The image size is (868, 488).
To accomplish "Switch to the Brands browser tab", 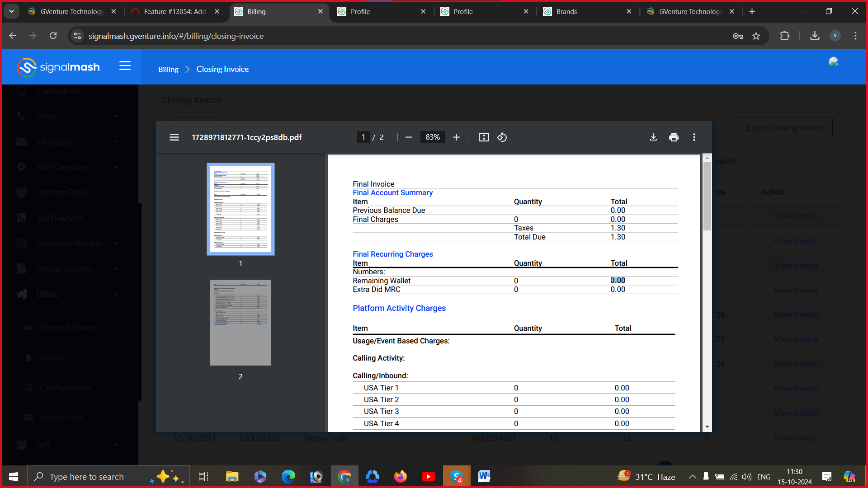I will [566, 11].
